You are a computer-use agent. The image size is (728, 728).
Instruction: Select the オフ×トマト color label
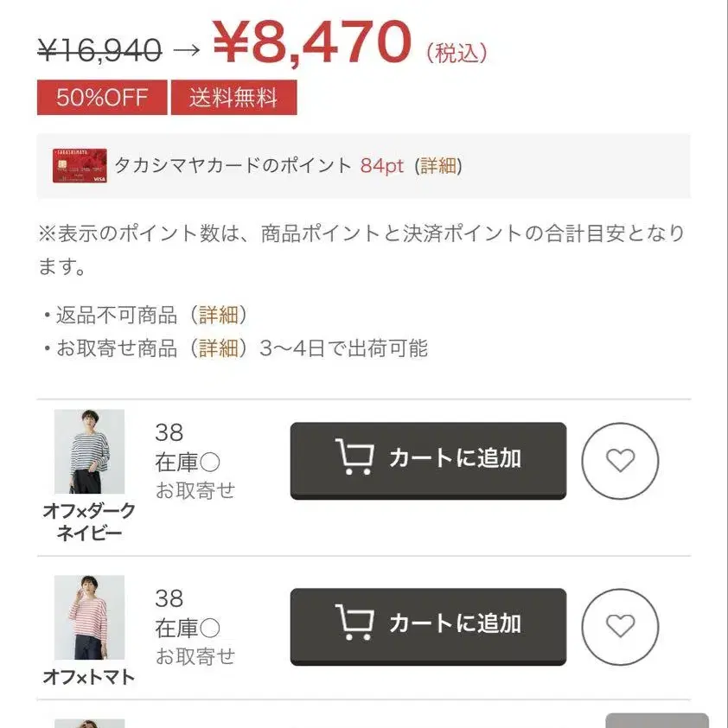coord(89,677)
